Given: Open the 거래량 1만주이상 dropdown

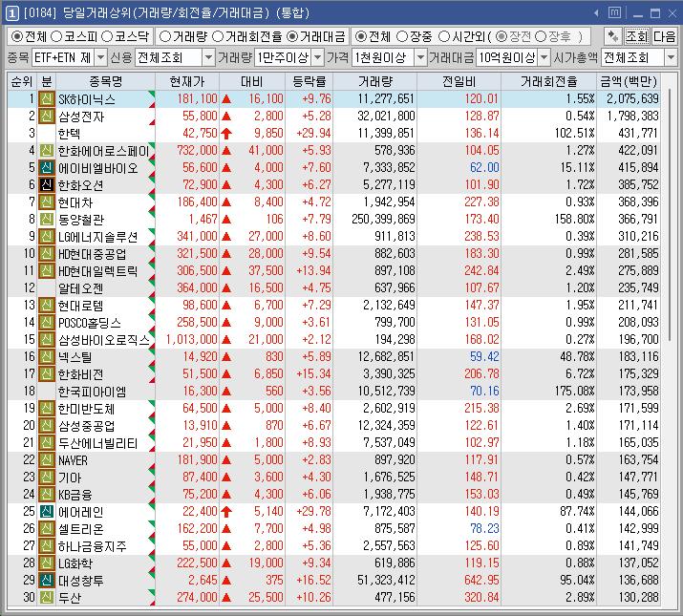Looking at the screenshot, I should (x=318, y=57).
